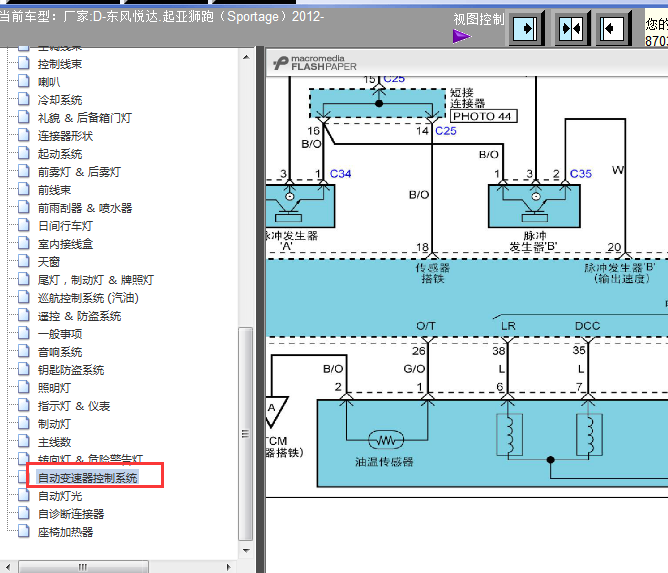Click the document icon beside 座椅加热器

tap(24, 531)
